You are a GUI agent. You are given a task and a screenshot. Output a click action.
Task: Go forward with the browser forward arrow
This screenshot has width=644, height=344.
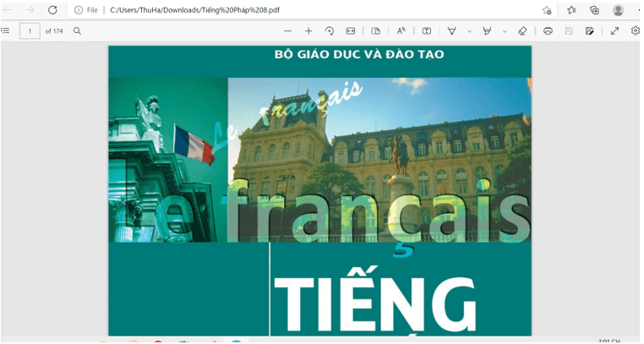pos(30,10)
